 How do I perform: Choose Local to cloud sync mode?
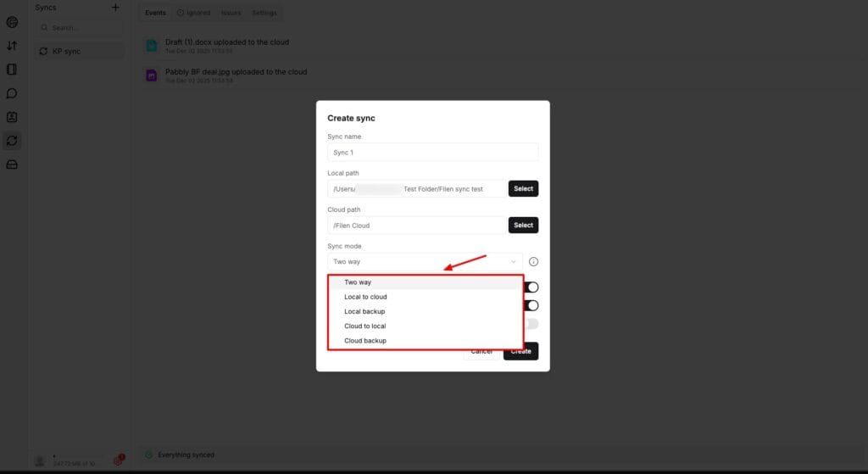pos(426,297)
